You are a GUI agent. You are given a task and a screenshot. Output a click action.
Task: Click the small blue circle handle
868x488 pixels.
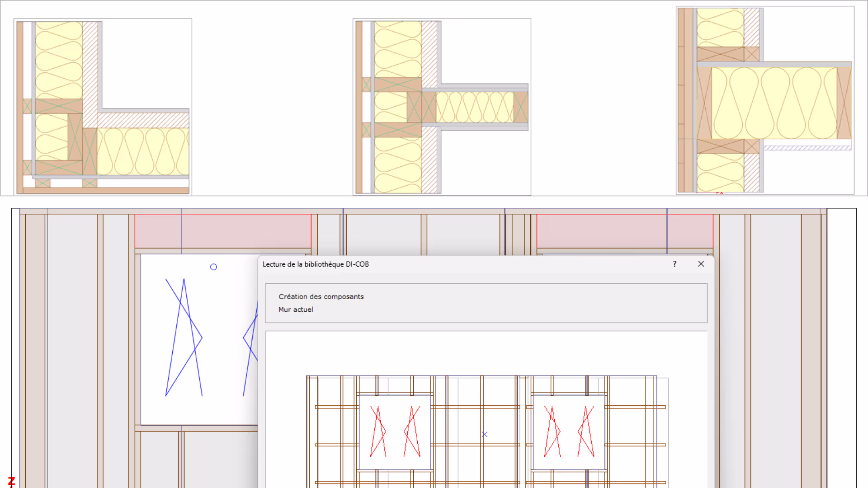pyautogui.click(x=213, y=267)
